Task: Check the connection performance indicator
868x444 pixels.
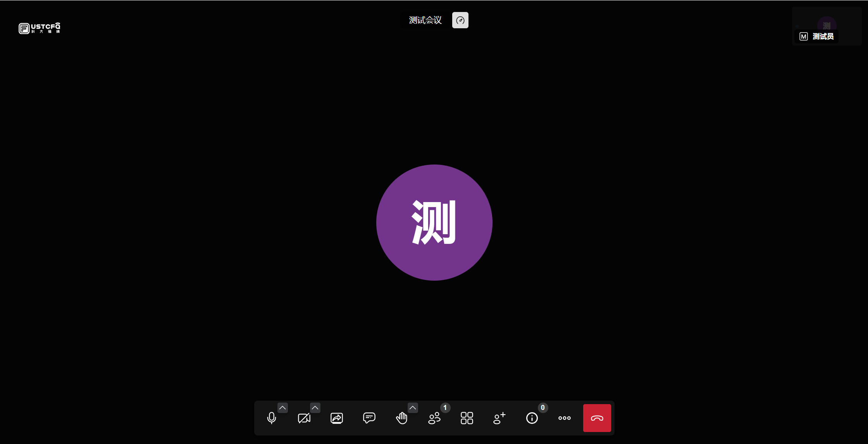Action: [x=460, y=20]
